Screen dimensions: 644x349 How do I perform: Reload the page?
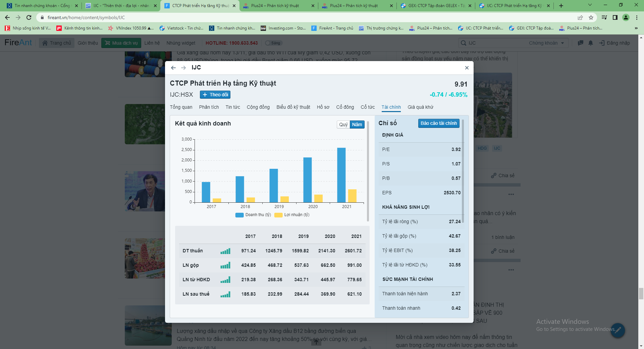29,17
